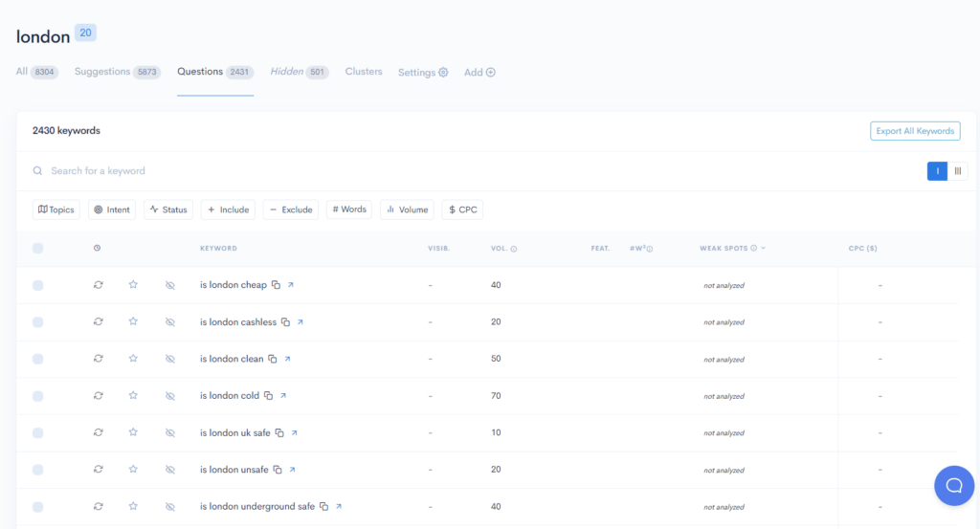Select the Questions tab

tap(215, 72)
